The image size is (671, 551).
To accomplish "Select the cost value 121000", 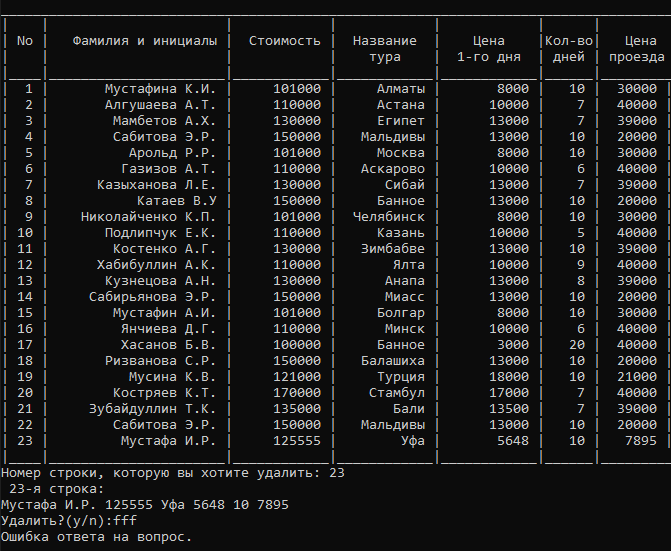I will click(x=297, y=377).
